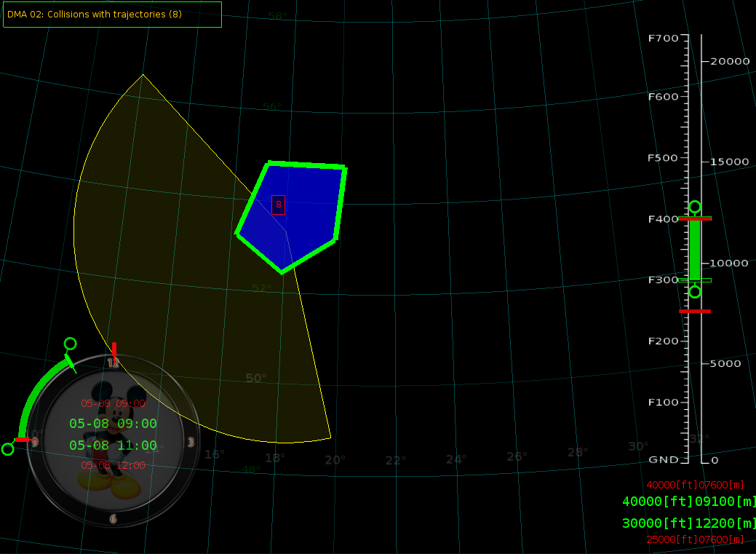
Task: Click the F500 flight level label
Action: (664, 158)
